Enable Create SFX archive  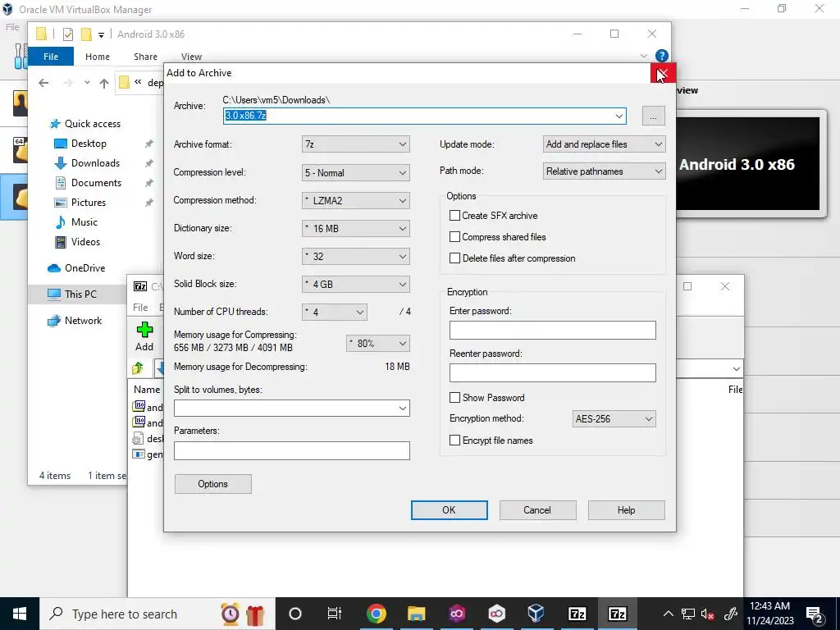[454, 216]
